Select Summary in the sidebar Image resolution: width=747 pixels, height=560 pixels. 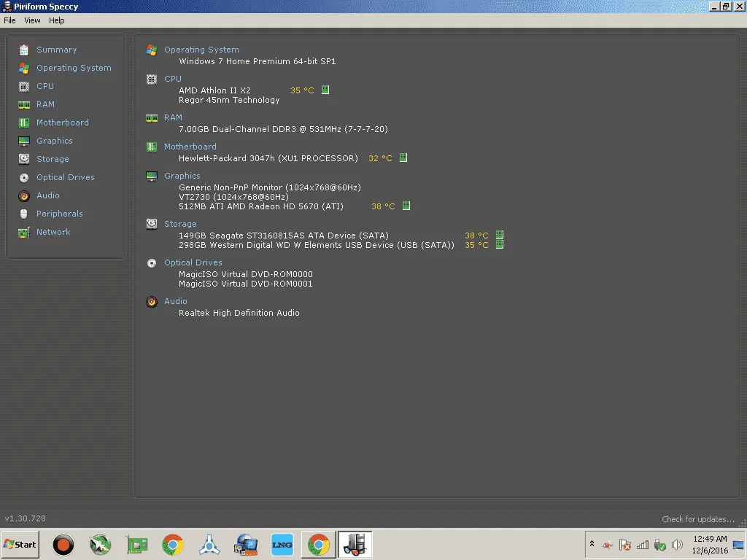pos(56,50)
